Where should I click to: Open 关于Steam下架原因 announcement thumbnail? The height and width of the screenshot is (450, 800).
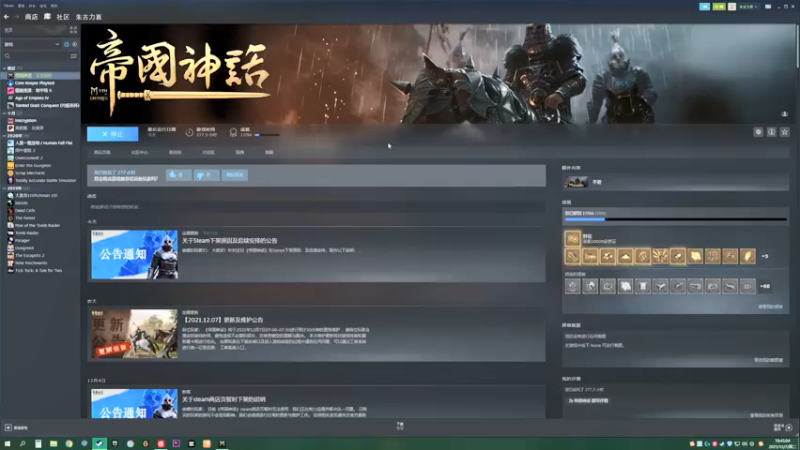(x=135, y=255)
